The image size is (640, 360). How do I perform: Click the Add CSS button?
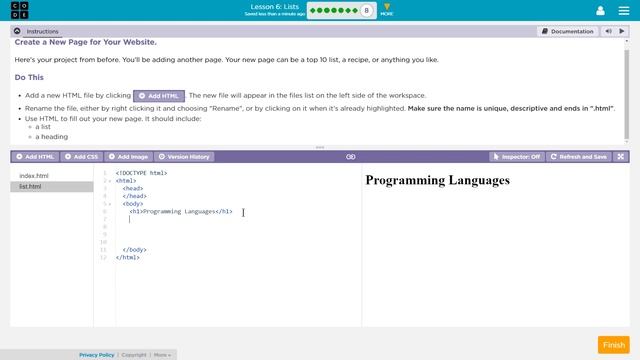pos(82,157)
